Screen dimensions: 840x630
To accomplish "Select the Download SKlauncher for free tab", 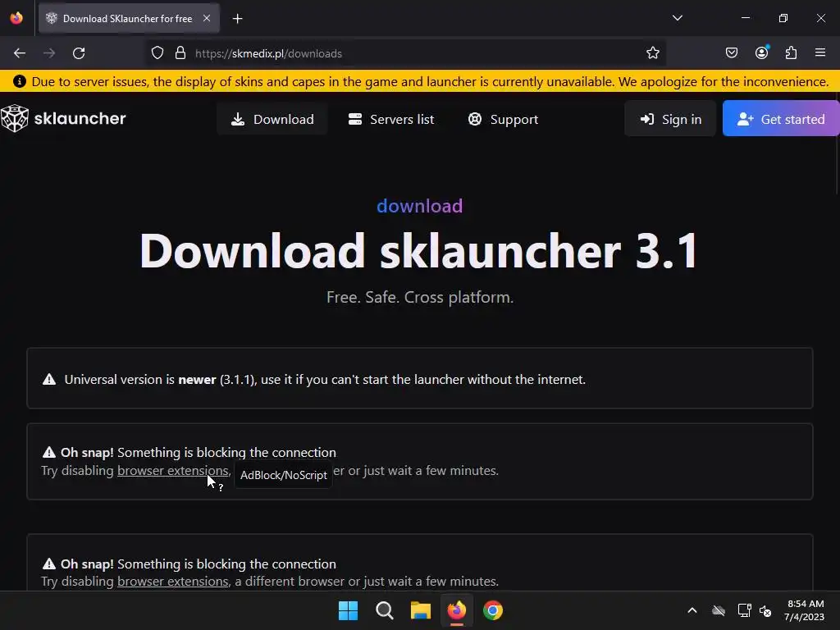I will [127, 19].
